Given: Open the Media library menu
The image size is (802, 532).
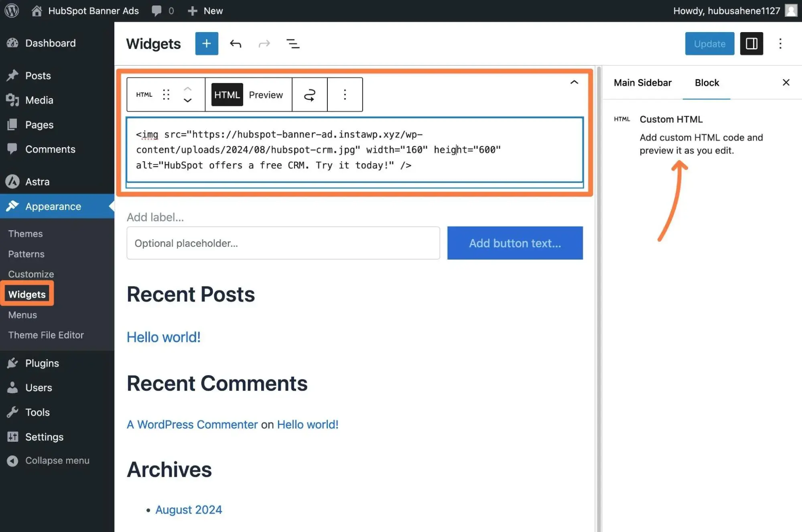Looking at the screenshot, I should point(57,100).
